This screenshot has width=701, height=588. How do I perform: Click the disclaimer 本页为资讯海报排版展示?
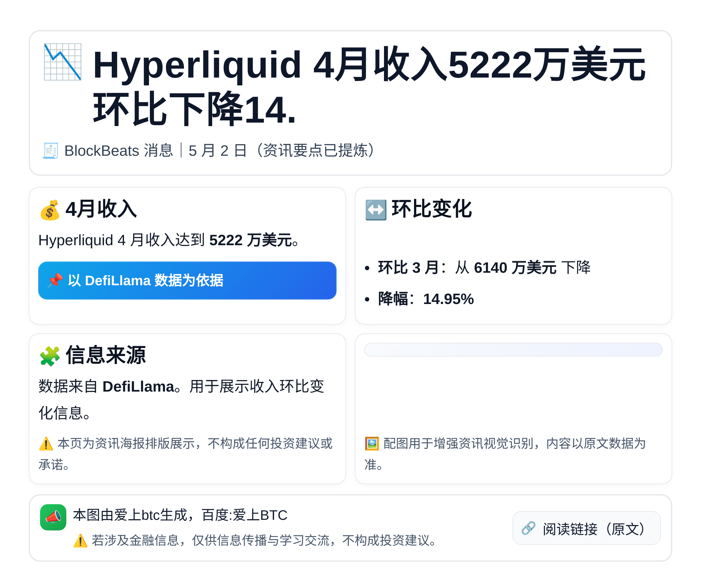[186, 454]
